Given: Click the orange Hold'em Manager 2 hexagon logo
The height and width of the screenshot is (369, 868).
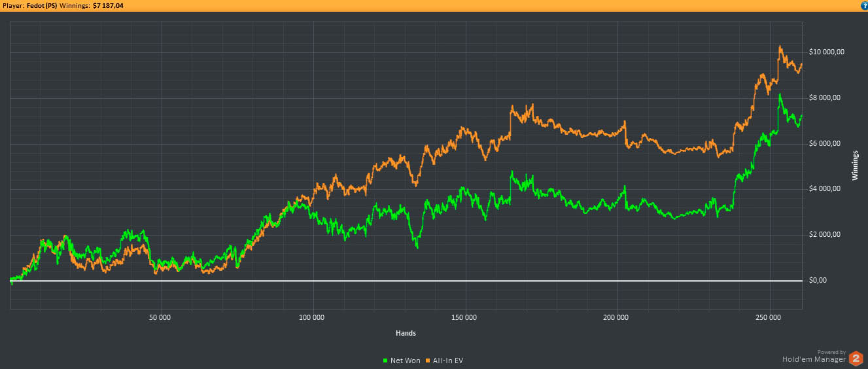Looking at the screenshot, I should 856,359.
